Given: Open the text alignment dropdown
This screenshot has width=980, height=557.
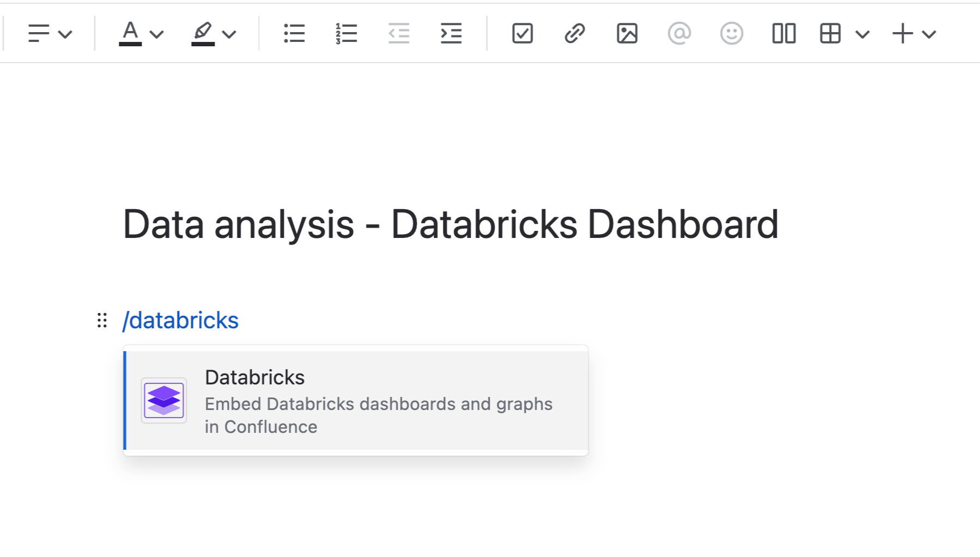Looking at the screenshot, I should pyautogui.click(x=50, y=34).
